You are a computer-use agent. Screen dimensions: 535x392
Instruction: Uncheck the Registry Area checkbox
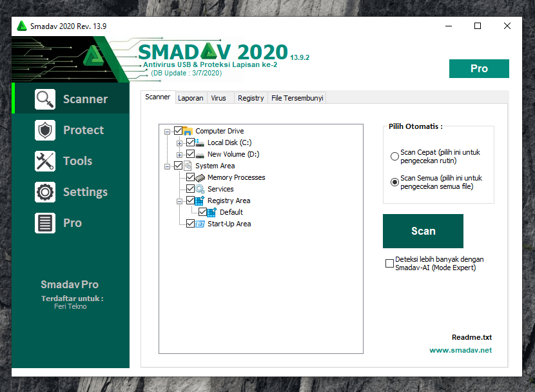click(x=190, y=201)
